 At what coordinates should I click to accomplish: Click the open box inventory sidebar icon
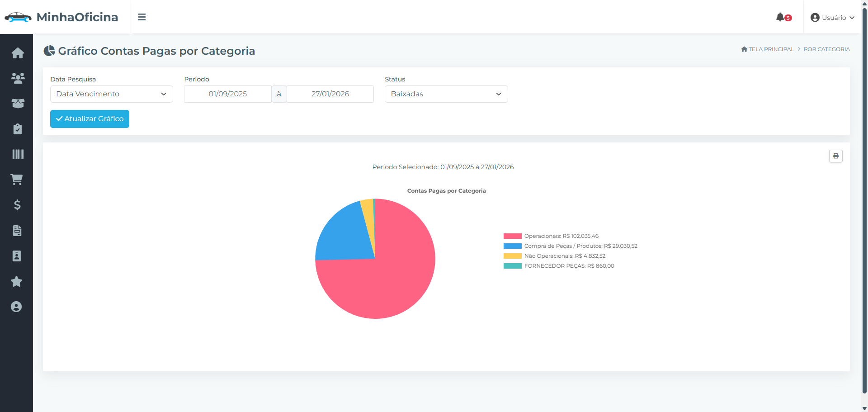click(18, 104)
